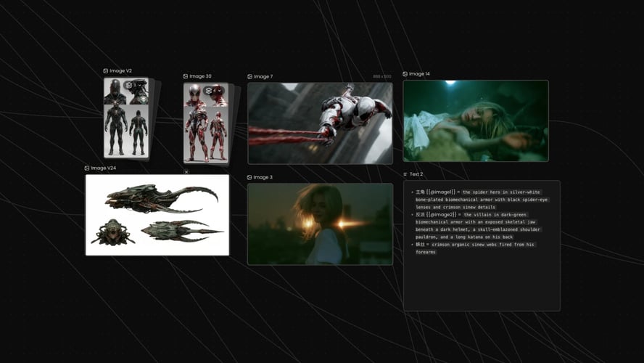This screenshot has width=644, height=363.
Task: Click the small x mark above Image V24 card
Action: [x=186, y=172]
